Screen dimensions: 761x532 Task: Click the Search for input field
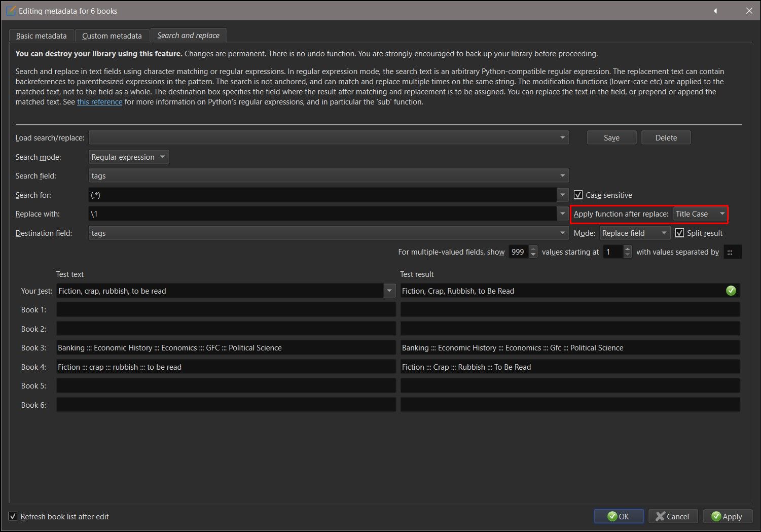click(x=322, y=195)
